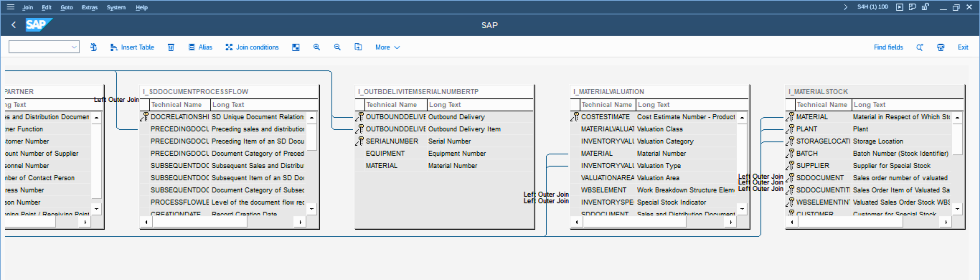Click the SAP back arrow
The image size is (980, 280).
coord(14,25)
